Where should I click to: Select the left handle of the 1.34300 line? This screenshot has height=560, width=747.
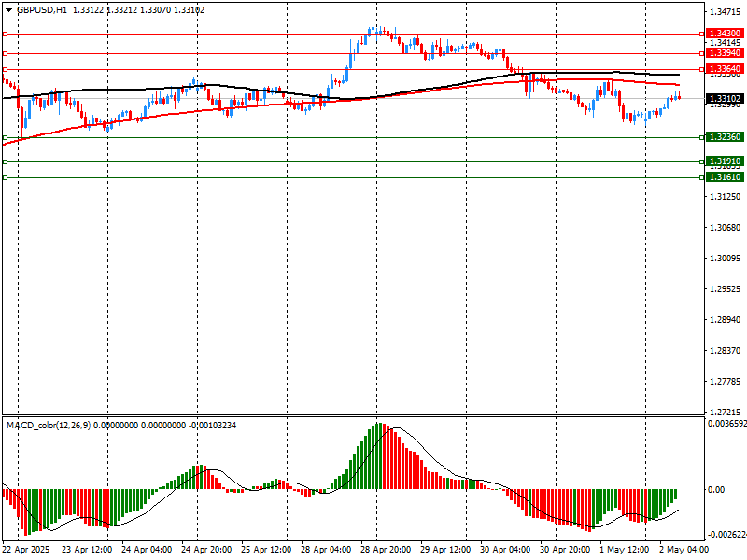pos(6,34)
